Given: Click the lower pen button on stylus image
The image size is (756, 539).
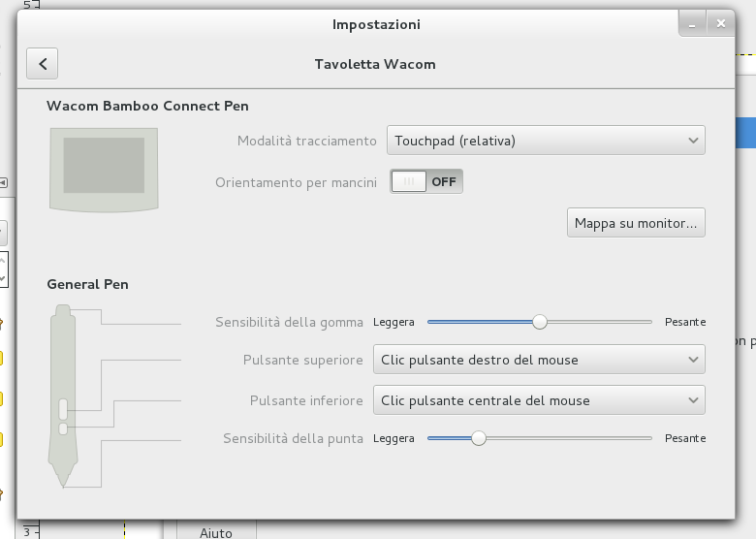Looking at the screenshot, I should tap(63, 428).
